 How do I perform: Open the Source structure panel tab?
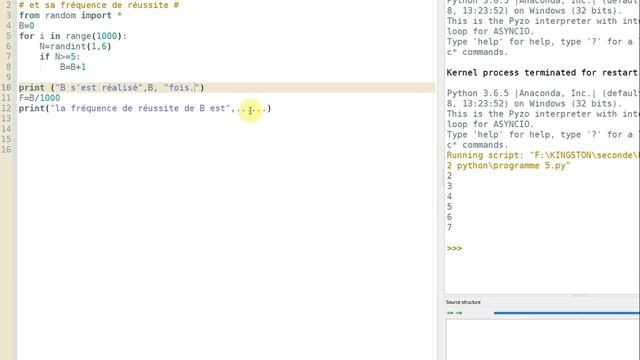(x=463, y=302)
